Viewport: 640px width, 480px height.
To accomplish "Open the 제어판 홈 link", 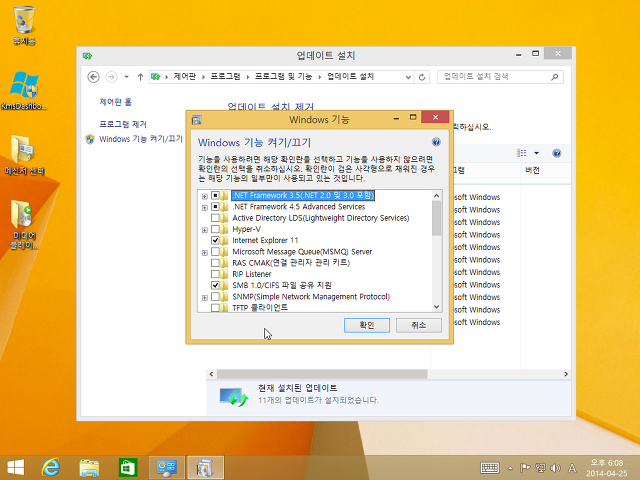I will coord(116,102).
